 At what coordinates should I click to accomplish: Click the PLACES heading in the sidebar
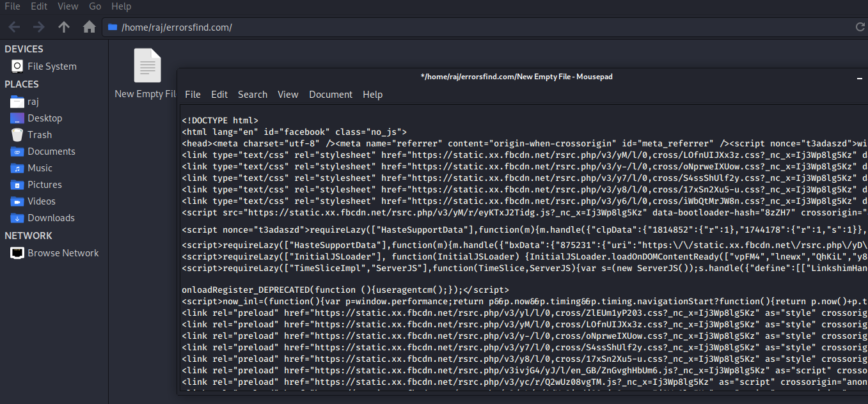pos(22,84)
